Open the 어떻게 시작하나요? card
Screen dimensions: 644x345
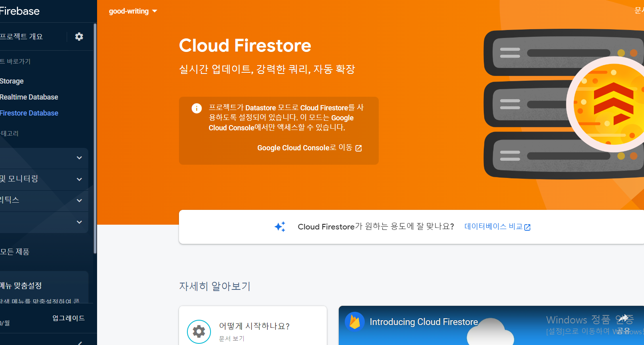coord(253,325)
